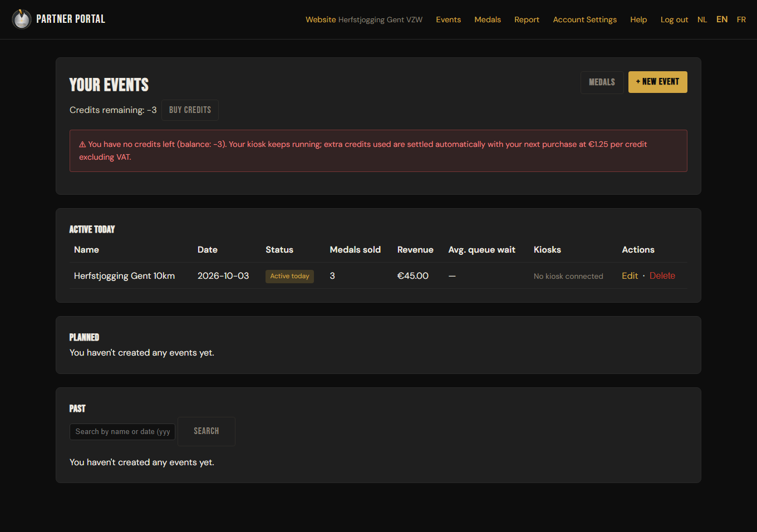This screenshot has height=532, width=757.
Task: Switch language to FR
Action: [741, 19]
